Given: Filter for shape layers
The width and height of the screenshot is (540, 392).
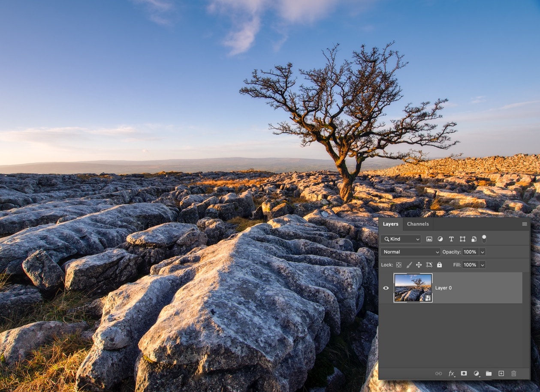Looking at the screenshot, I should pyautogui.click(x=462, y=239).
